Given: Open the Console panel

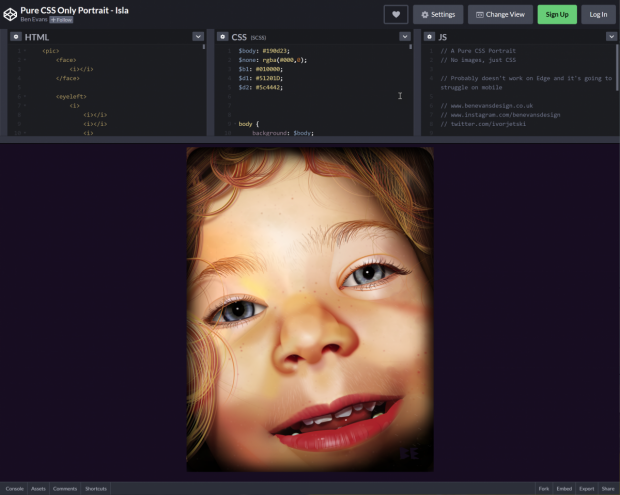Looking at the screenshot, I should click(x=14, y=489).
